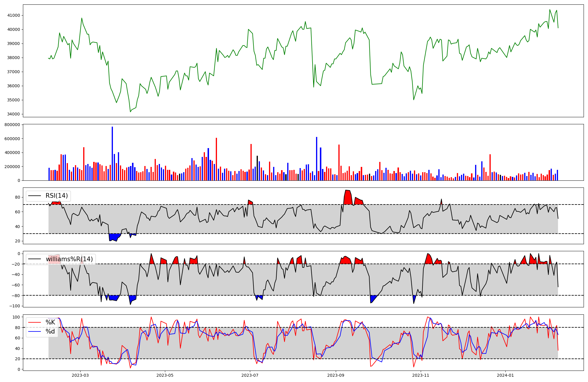This screenshot has width=588, height=382.
Task: Click the 41000 price axis tick label
Action: [14, 15]
